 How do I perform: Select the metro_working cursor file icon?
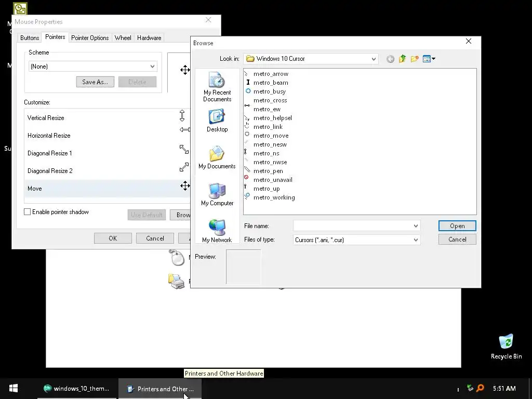click(x=247, y=196)
